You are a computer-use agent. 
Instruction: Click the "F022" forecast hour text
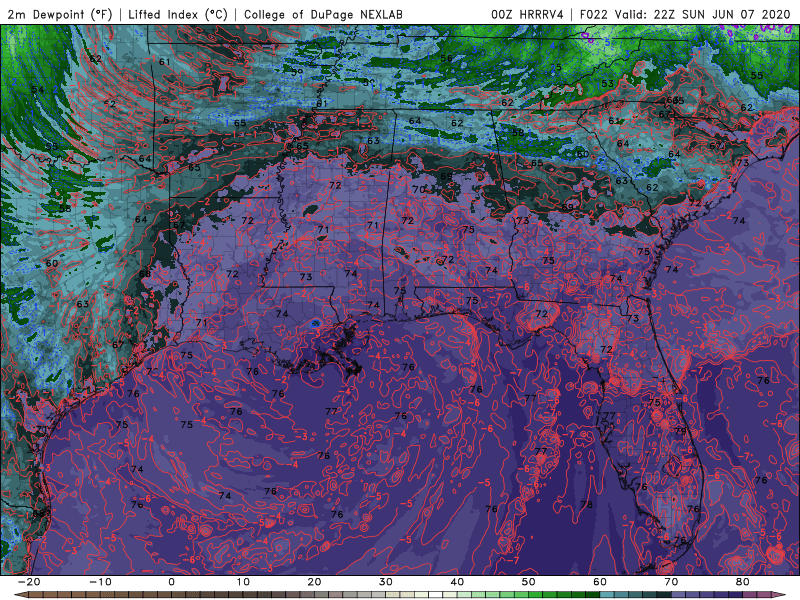[594, 14]
